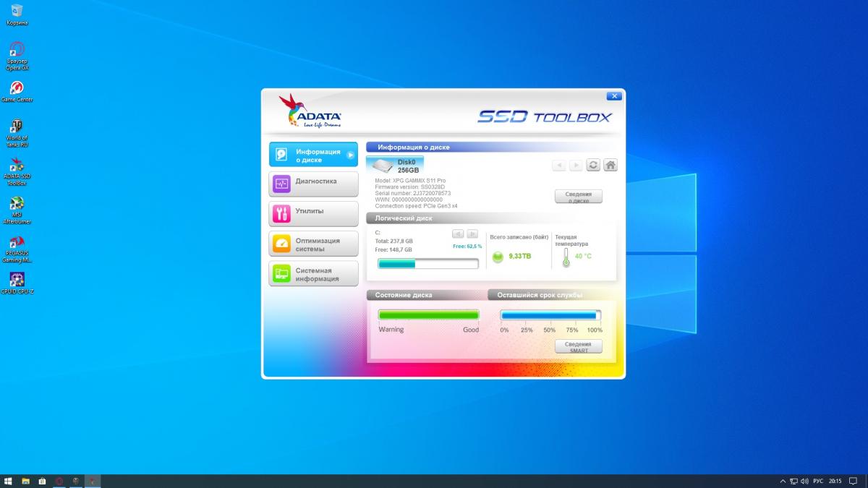
Task: Click the Model: XPG GAMMIX S11 Pro line
Action: pos(410,180)
